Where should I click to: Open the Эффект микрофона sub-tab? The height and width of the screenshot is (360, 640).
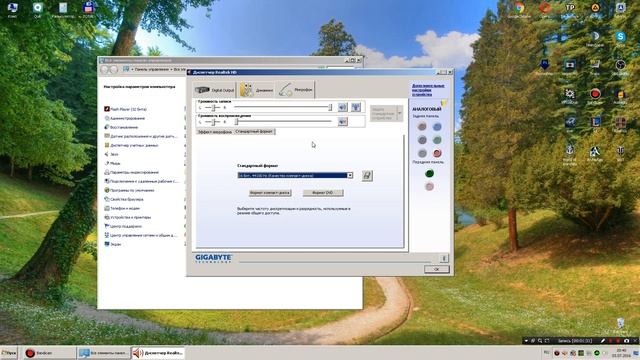[x=215, y=132]
